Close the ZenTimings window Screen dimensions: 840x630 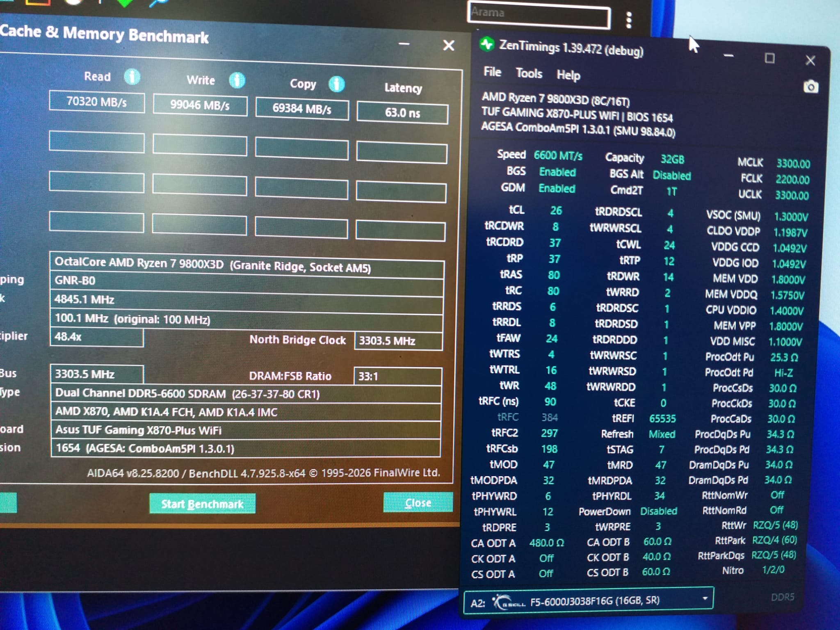click(x=810, y=61)
